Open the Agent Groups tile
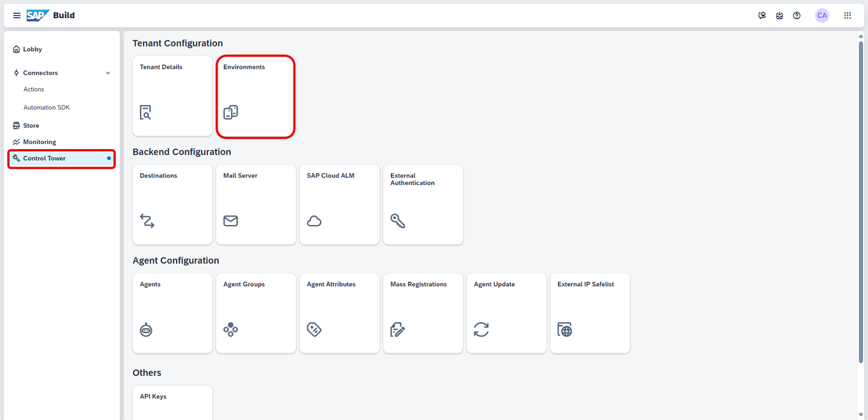Viewport: 868px width, 420px height. (x=256, y=313)
